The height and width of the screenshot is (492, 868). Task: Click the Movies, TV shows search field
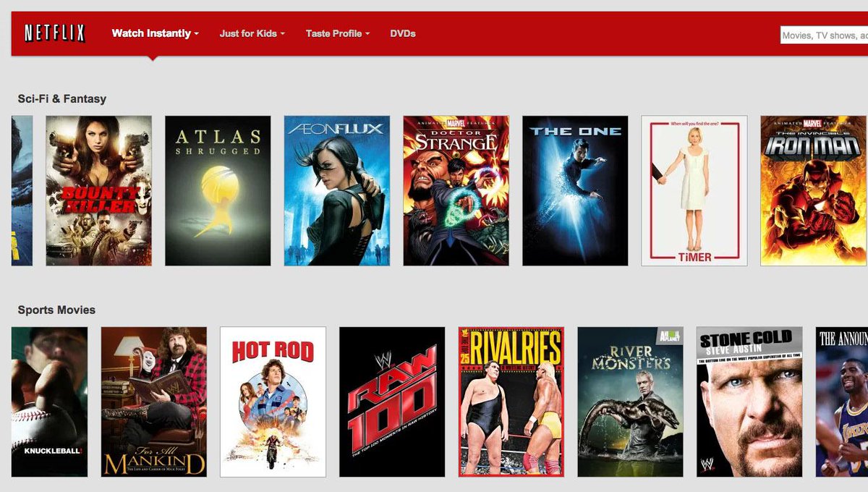(824, 35)
